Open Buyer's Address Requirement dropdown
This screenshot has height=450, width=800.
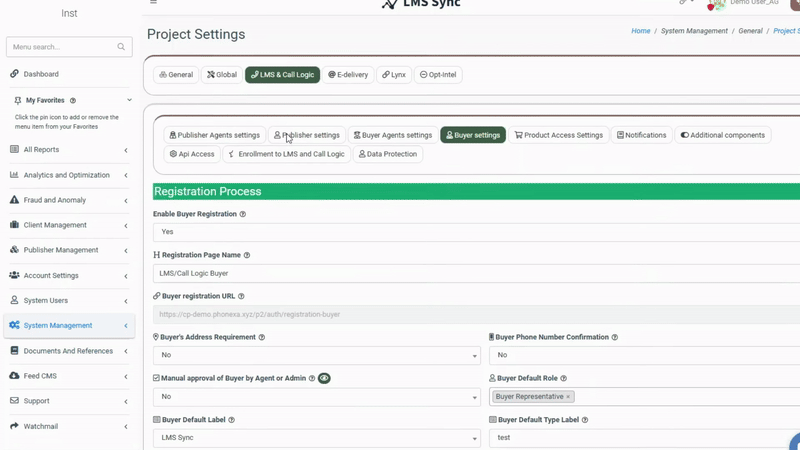tap(316, 355)
